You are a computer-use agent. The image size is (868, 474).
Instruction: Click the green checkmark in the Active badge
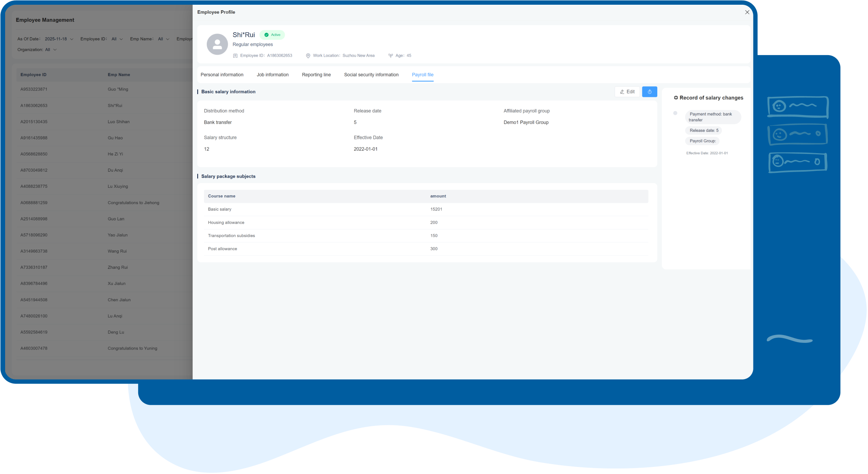[266, 35]
